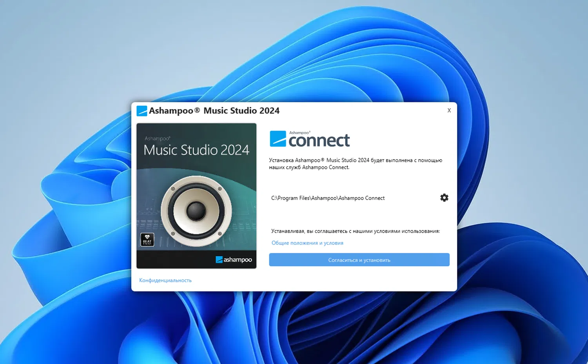
Task: Click the Beat badge on box art
Action: tap(147, 239)
